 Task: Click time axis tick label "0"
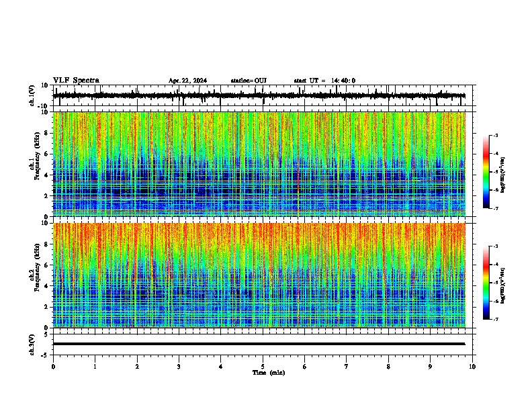[x=53, y=367]
